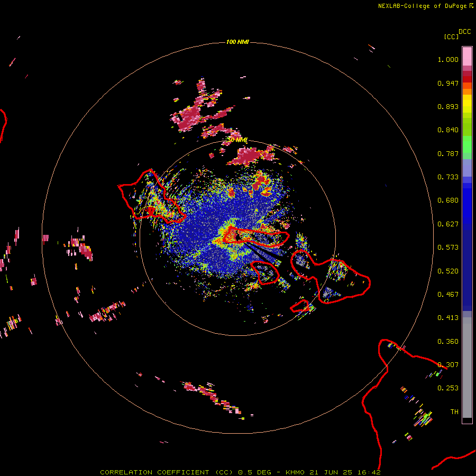
Task: Click the 100 NMI range ring label
Action: click(x=237, y=42)
